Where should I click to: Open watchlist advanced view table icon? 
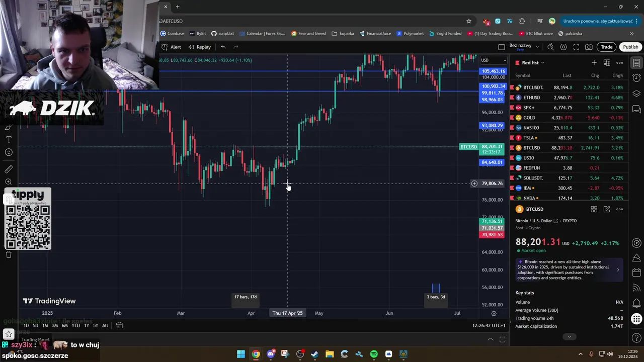pyautogui.click(x=607, y=62)
